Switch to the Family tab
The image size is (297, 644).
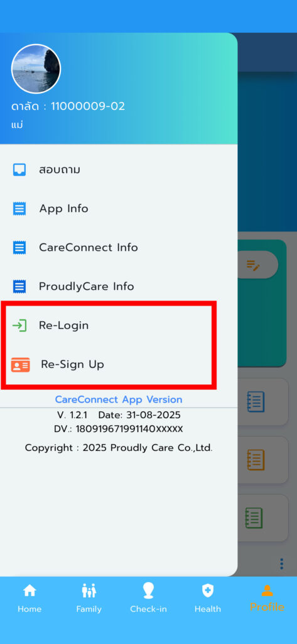(89, 599)
